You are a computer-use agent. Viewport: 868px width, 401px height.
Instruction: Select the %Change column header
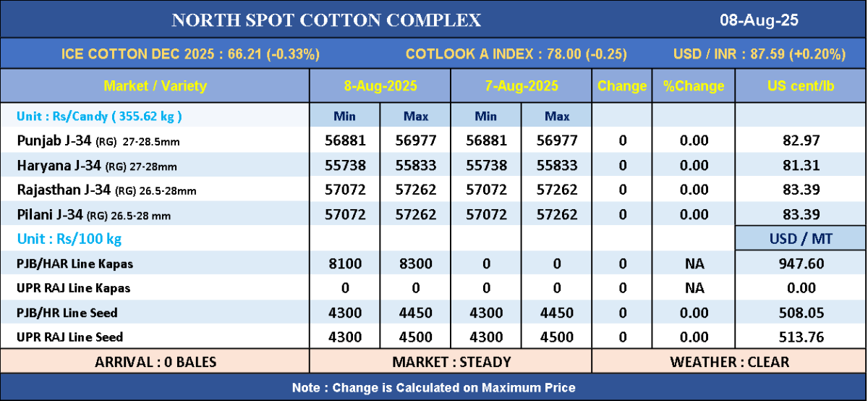tap(693, 86)
